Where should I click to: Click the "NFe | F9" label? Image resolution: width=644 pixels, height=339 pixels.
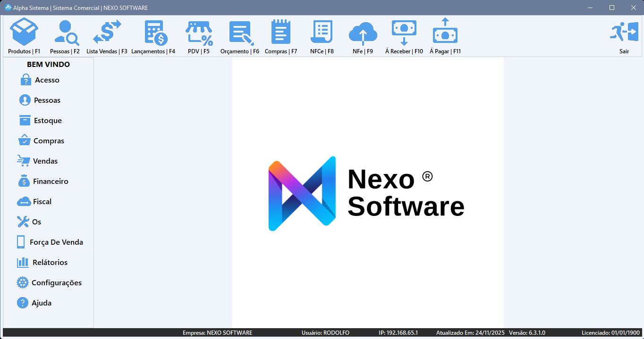pyautogui.click(x=363, y=51)
